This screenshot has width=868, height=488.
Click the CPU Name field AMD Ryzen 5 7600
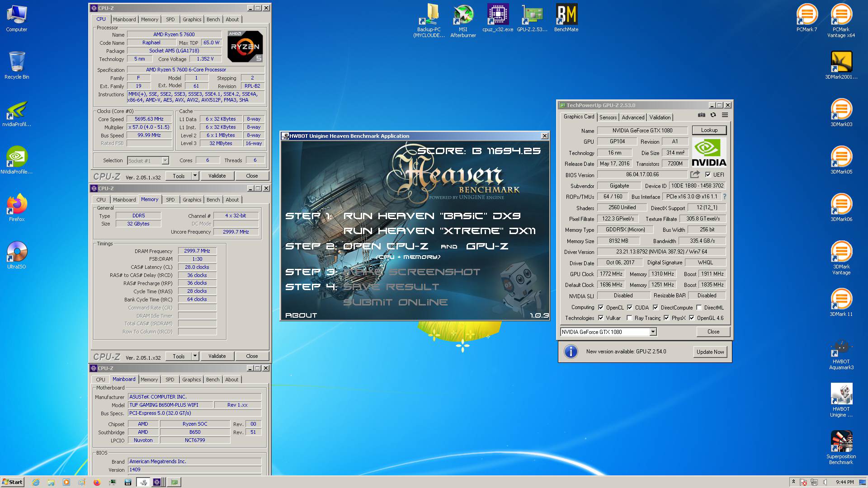(174, 34)
